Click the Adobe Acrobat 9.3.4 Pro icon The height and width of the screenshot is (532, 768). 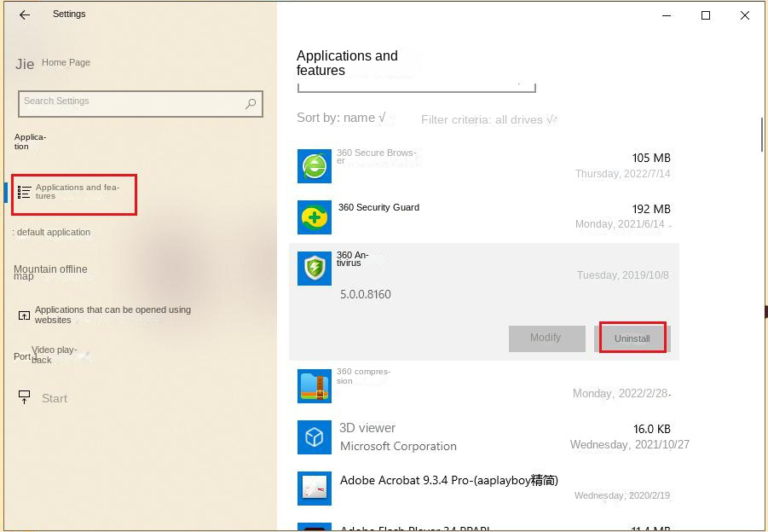point(315,489)
